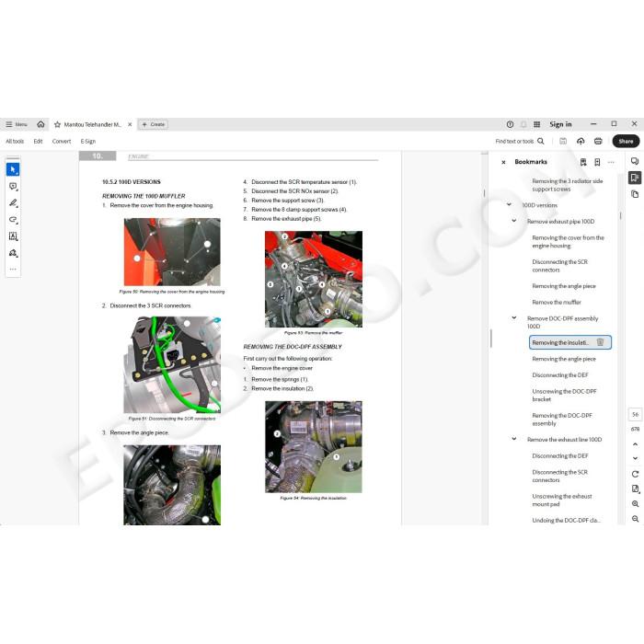Image resolution: width=644 pixels, height=644 pixels.
Task: Open All tools tab
Action: [x=15, y=142]
